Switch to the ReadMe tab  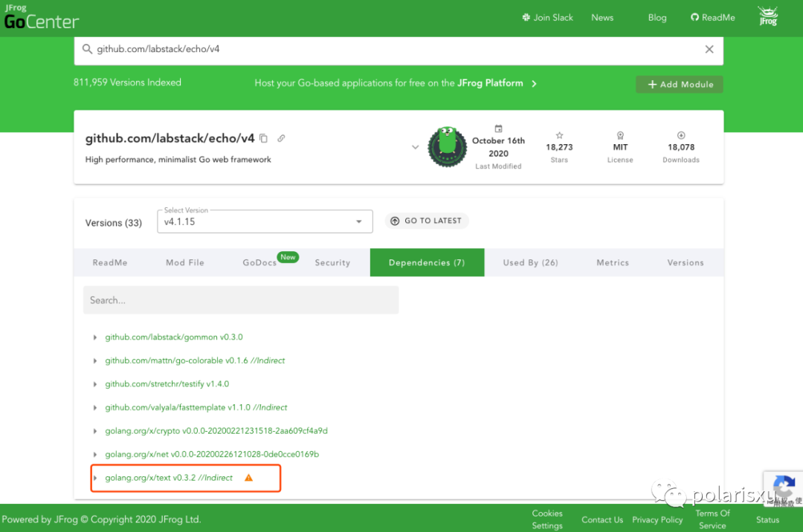tap(110, 262)
